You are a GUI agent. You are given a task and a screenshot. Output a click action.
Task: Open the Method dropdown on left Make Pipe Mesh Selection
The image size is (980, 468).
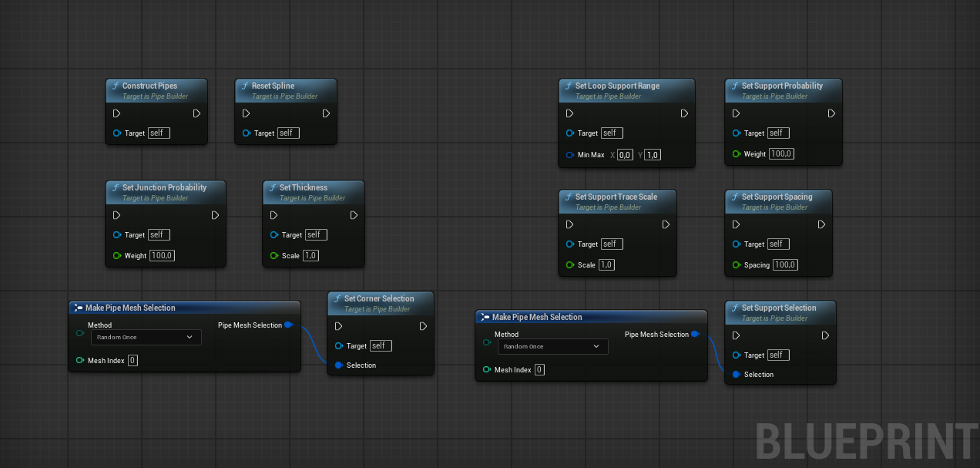coord(146,337)
